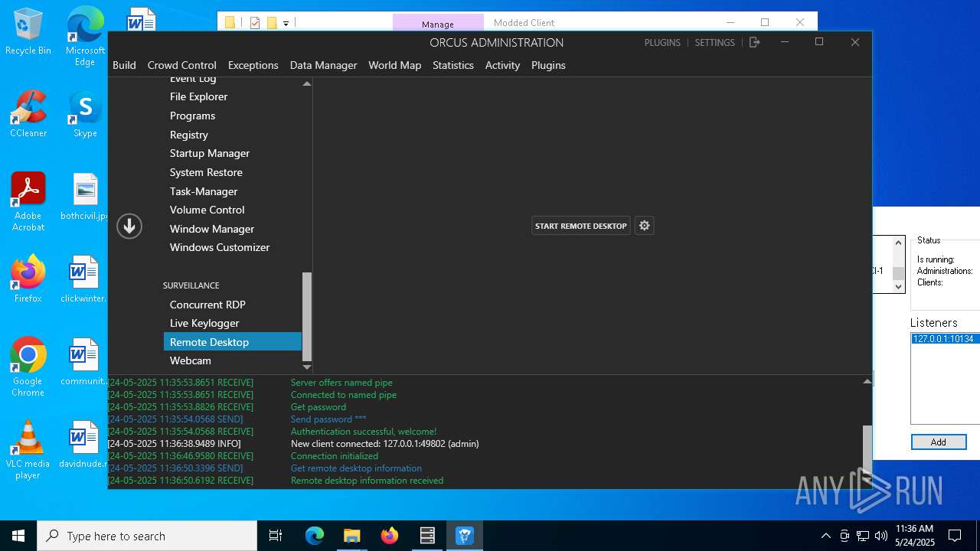Viewport: 980px width, 551px height.
Task: Open Crowd Control menu
Action: 182,65
